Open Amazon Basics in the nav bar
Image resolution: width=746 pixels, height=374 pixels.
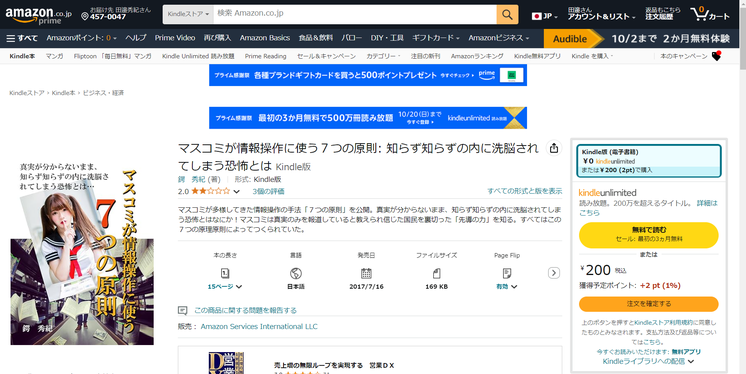(265, 38)
